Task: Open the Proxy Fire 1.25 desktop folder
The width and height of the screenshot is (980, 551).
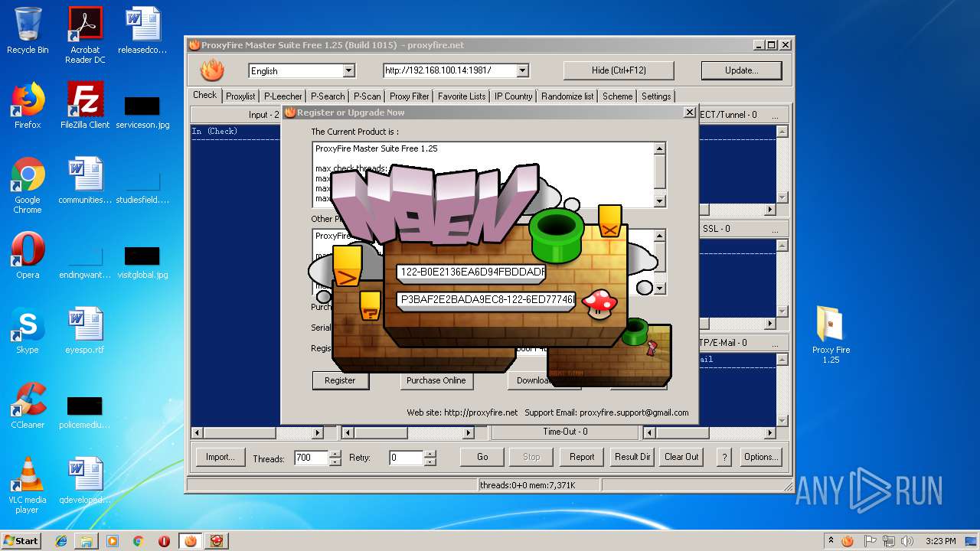Action: click(831, 334)
